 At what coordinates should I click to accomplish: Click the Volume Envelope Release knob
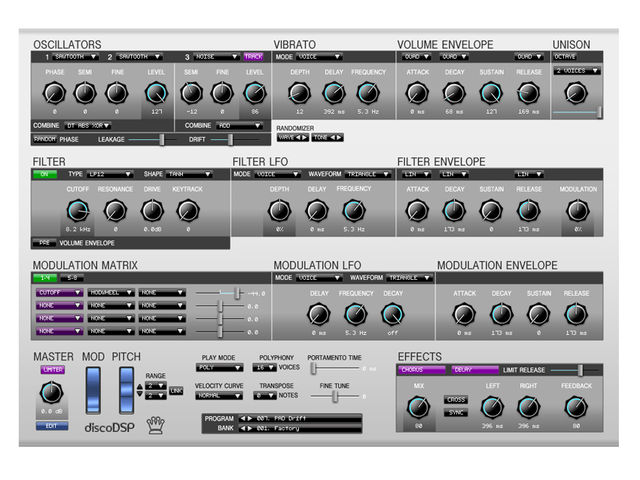tap(528, 93)
